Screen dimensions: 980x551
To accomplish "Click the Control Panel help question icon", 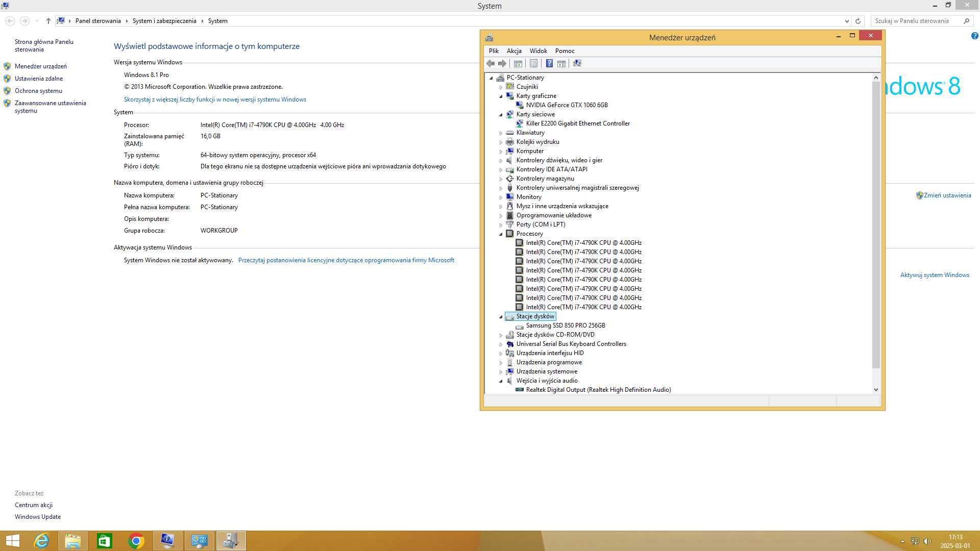I will point(974,36).
